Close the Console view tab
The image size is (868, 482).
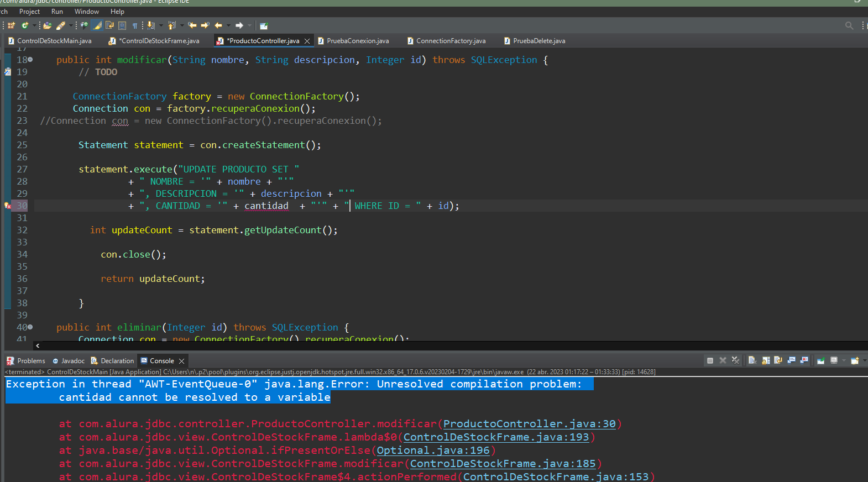[x=181, y=361]
